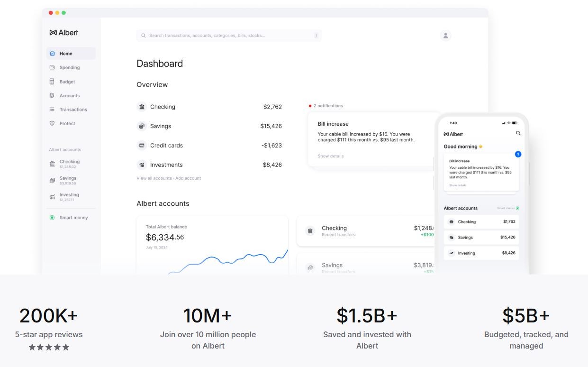Click the +$100 amount on the Checking card
Image resolution: width=588 pixels, height=367 pixels.
[427, 235]
